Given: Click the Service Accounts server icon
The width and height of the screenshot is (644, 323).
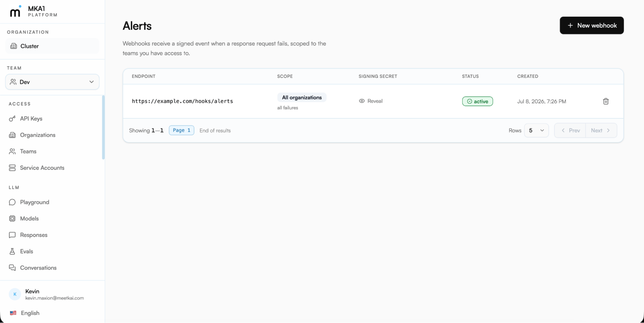Looking at the screenshot, I should click(12, 168).
